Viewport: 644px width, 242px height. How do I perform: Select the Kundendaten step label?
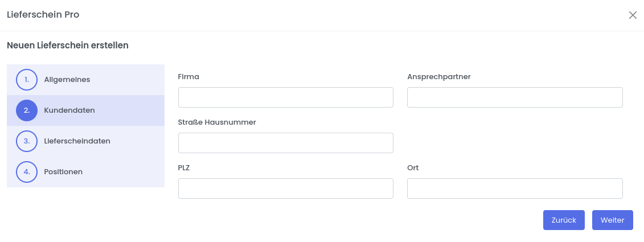tap(69, 110)
